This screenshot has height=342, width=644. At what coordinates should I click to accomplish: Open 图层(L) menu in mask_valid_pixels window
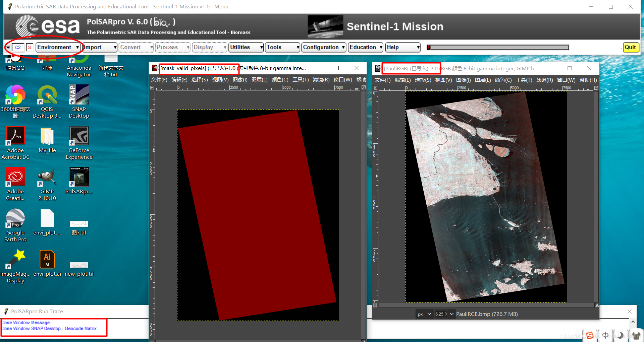tap(259, 80)
